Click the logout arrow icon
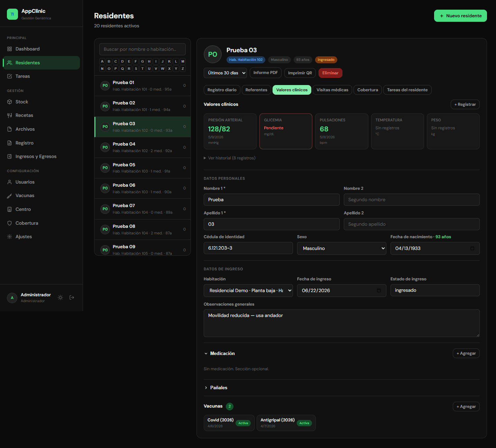 point(72,298)
